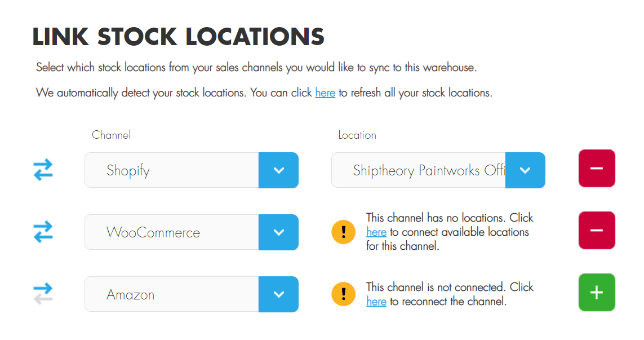
Task: Expand the Shiptheory Paintworks location dropdown arrow
Action: (x=525, y=170)
